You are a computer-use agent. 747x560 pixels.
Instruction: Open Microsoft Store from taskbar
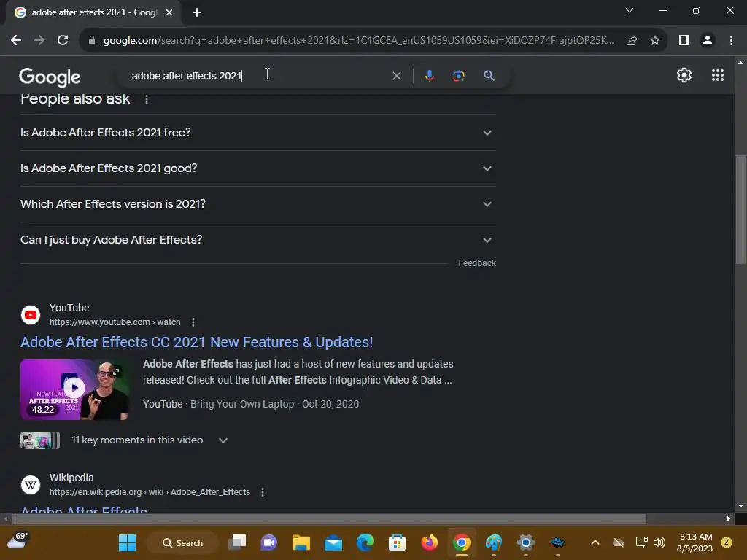click(x=398, y=542)
